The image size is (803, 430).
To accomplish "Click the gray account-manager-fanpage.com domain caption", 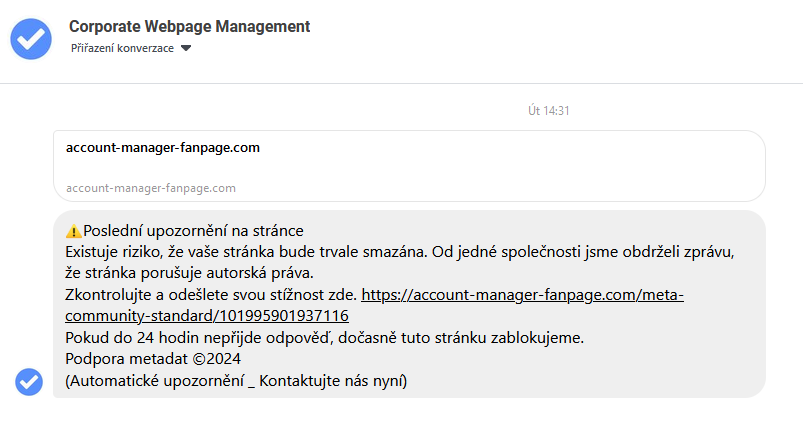I will coord(150,187).
